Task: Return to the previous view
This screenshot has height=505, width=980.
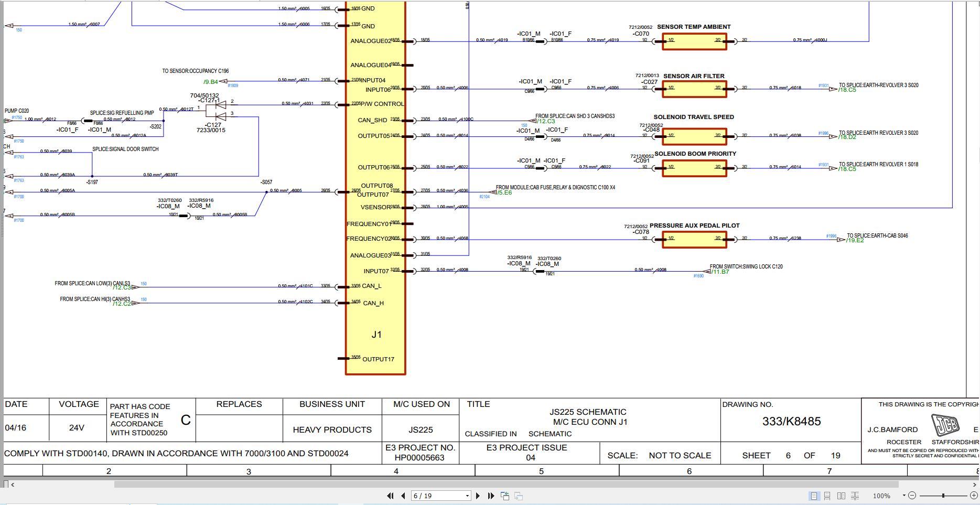Action: click(x=504, y=495)
